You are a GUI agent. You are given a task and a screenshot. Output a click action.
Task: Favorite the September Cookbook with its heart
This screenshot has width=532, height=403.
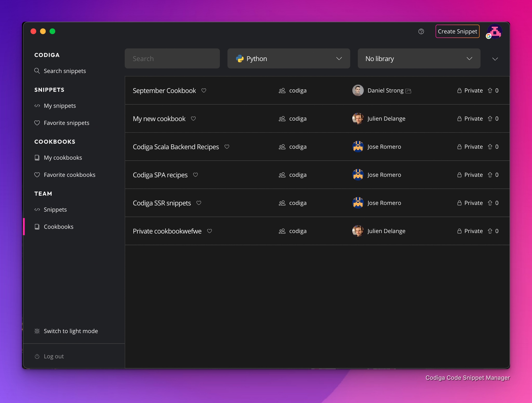coord(204,91)
